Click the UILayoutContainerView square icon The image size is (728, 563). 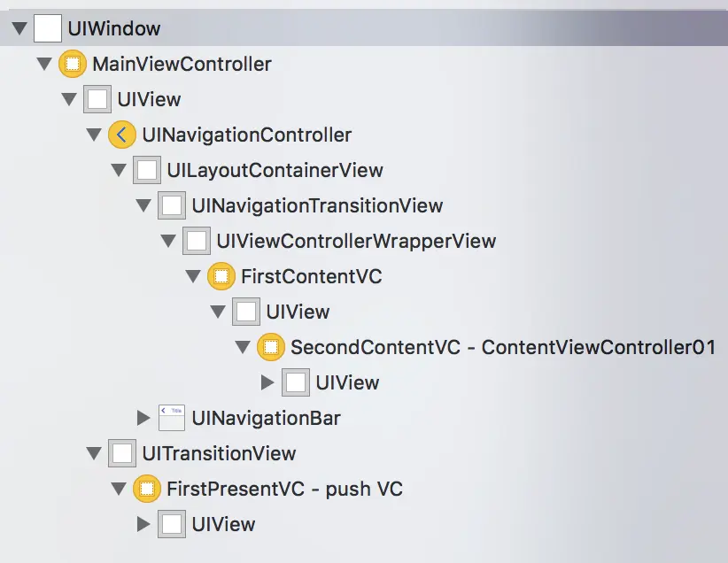point(147,170)
